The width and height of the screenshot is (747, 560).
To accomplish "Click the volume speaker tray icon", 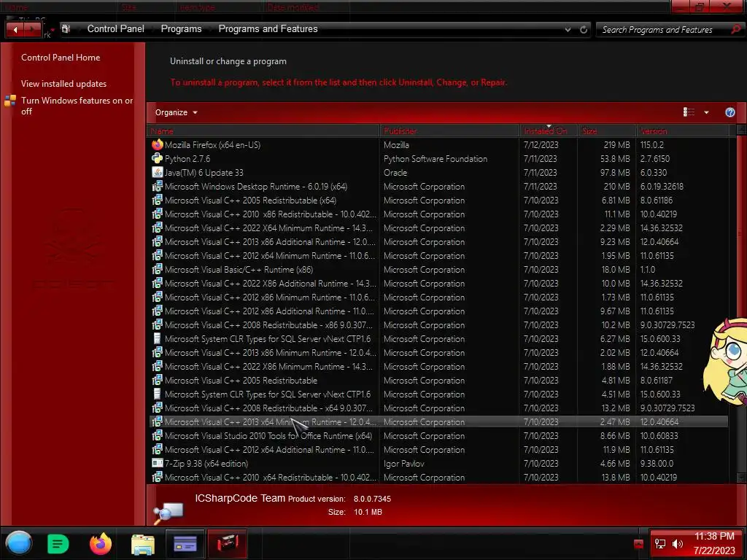I will click(x=678, y=544).
